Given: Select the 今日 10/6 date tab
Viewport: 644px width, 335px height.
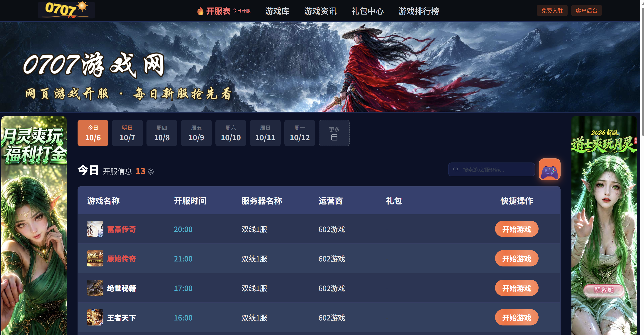Looking at the screenshot, I should click(x=93, y=133).
